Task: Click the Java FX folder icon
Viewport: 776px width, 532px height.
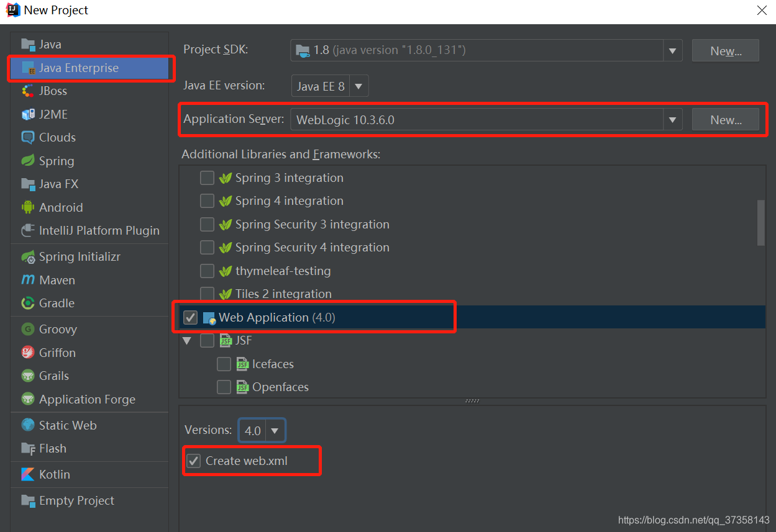Action: click(x=28, y=184)
